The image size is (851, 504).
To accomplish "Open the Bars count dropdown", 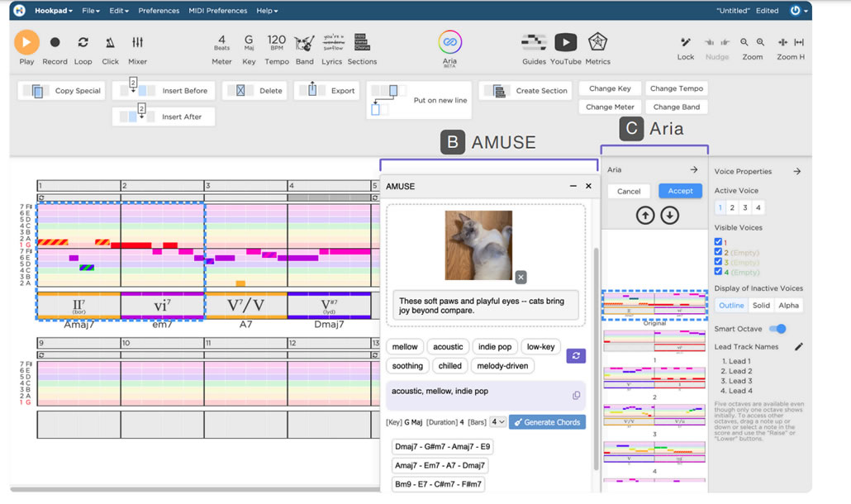I will [x=497, y=422].
